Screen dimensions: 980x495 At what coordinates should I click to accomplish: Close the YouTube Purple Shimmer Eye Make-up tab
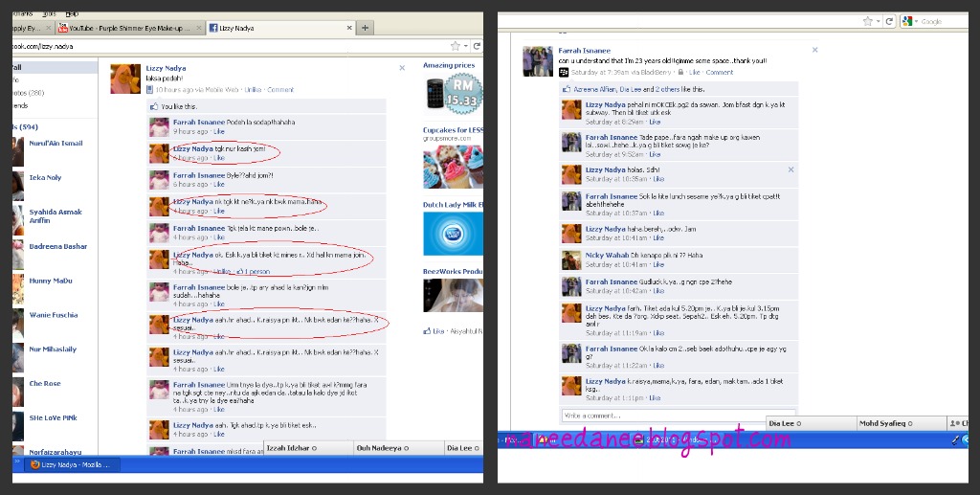point(199,28)
